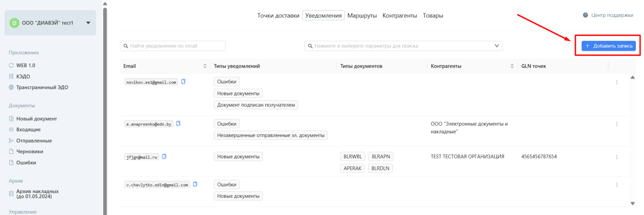
Task: Open Входящие documents in sidebar
Action: tap(28, 130)
